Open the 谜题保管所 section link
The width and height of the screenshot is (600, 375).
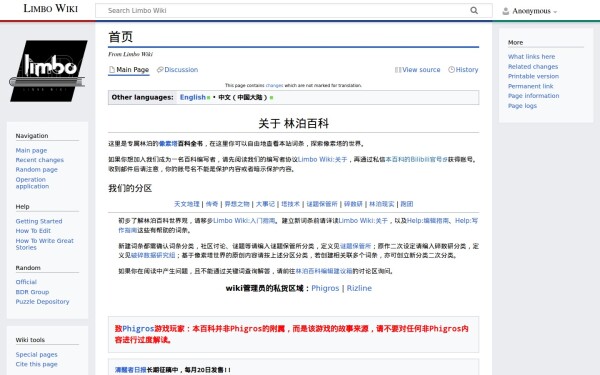click(322, 204)
